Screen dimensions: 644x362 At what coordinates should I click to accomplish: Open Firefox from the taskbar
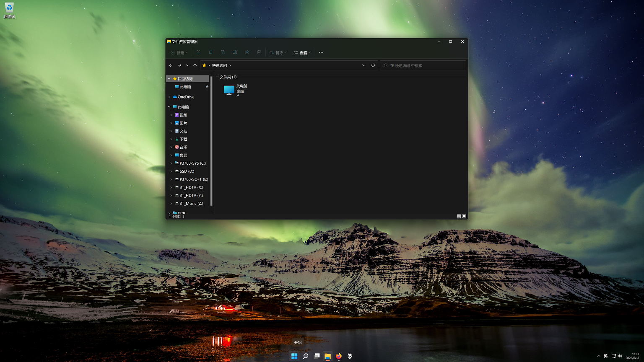[x=339, y=356]
